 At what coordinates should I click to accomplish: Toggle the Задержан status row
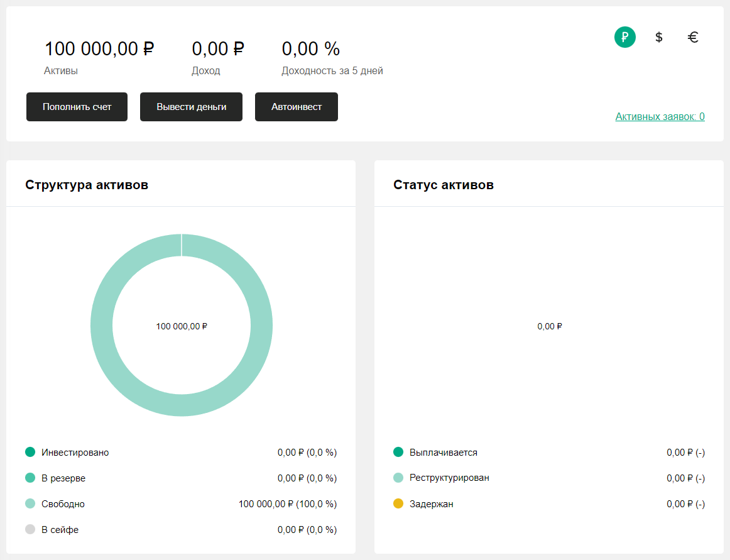432,503
